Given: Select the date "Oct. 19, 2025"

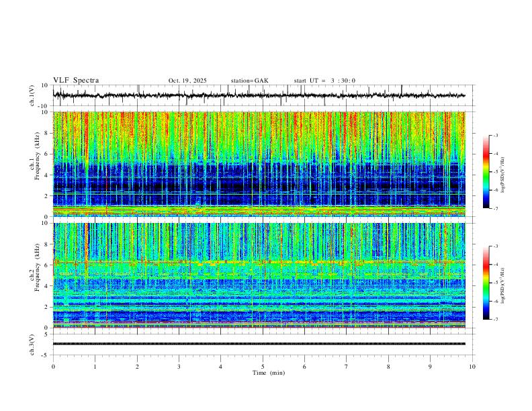Looking at the screenshot, I should point(187,81).
